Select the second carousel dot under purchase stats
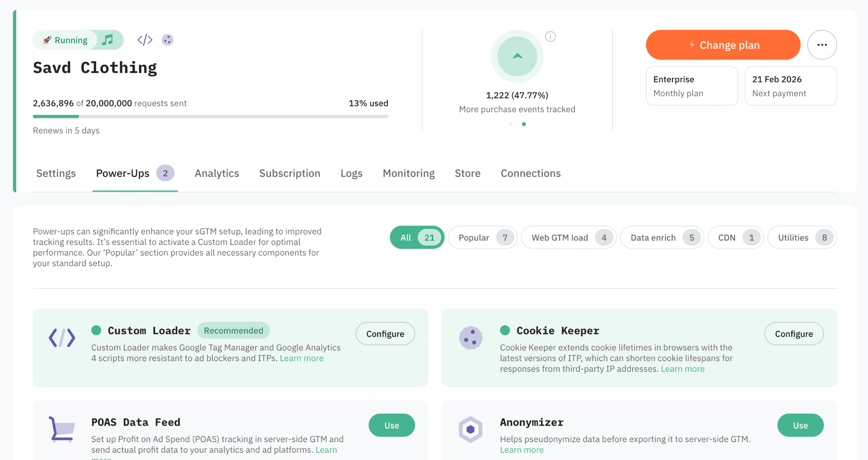This screenshot has height=460, width=868. [x=524, y=124]
